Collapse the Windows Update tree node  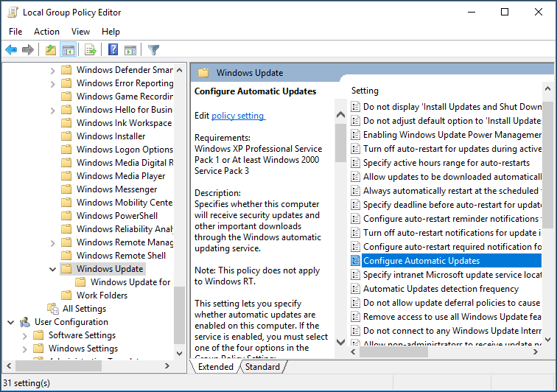pos(52,269)
